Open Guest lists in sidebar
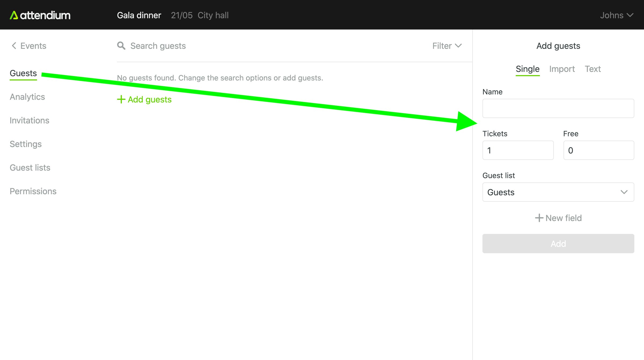This screenshot has height=360, width=644. coord(30,168)
